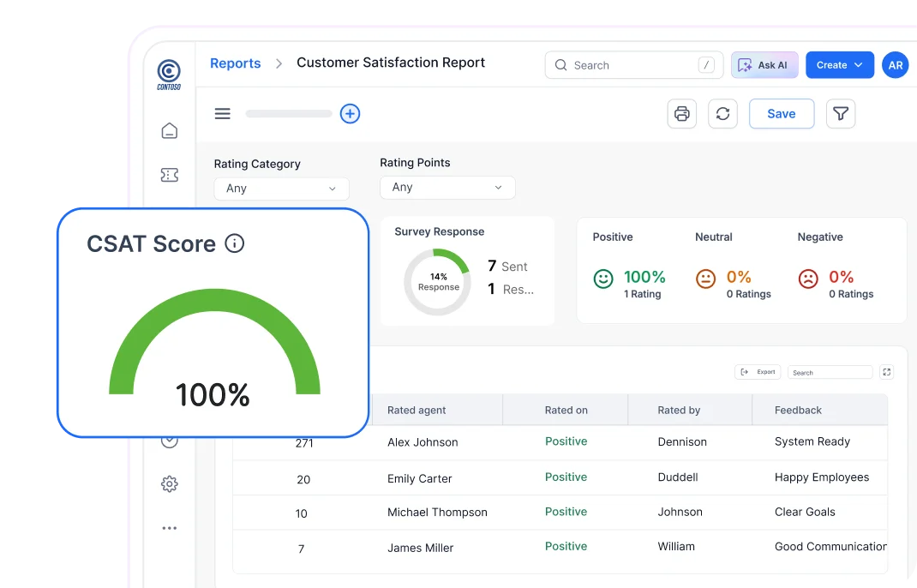Select the home icon in the sidebar
This screenshot has width=917, height=588.
(169, 130)
